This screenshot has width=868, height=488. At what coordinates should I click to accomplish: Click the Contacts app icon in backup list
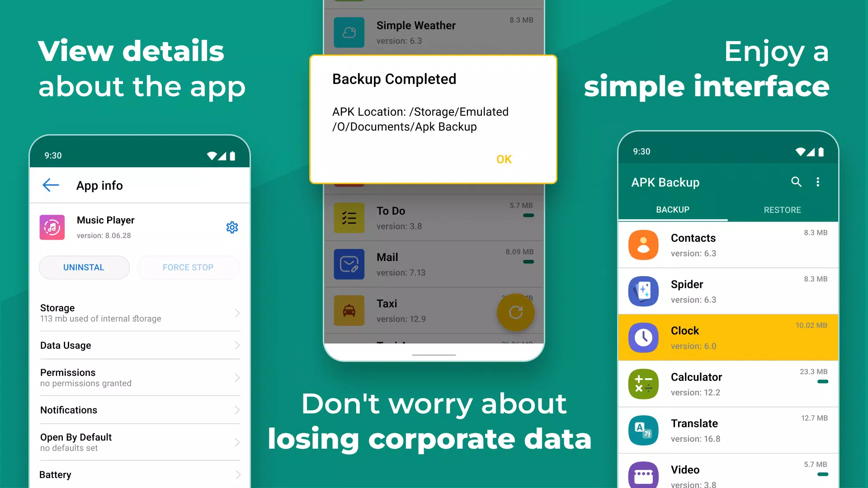pos(643,244)
